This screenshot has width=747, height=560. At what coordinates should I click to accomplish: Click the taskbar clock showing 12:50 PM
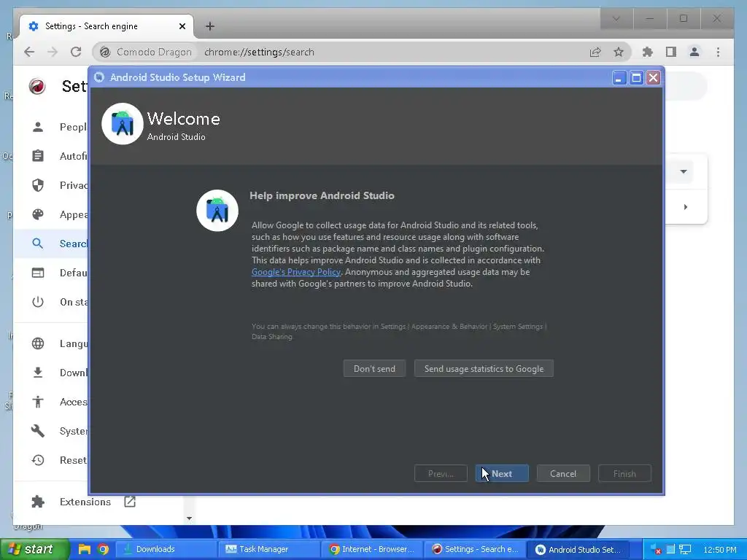(x=720, y=550)
